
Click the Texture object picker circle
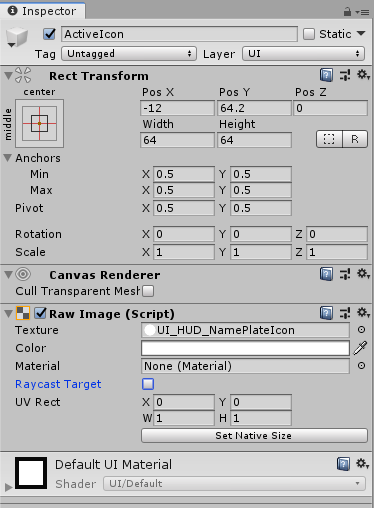(x=361, y=330)
